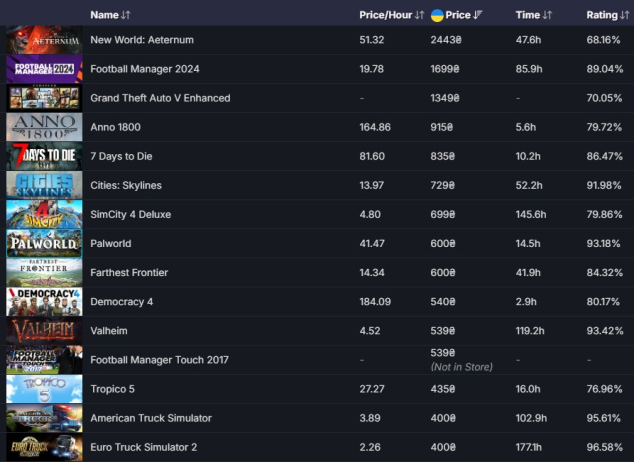Open the Farthest Frontier thumbnail
Viewport: 634px width, 462px height.
pyautogui.click(x=44, y=272)
